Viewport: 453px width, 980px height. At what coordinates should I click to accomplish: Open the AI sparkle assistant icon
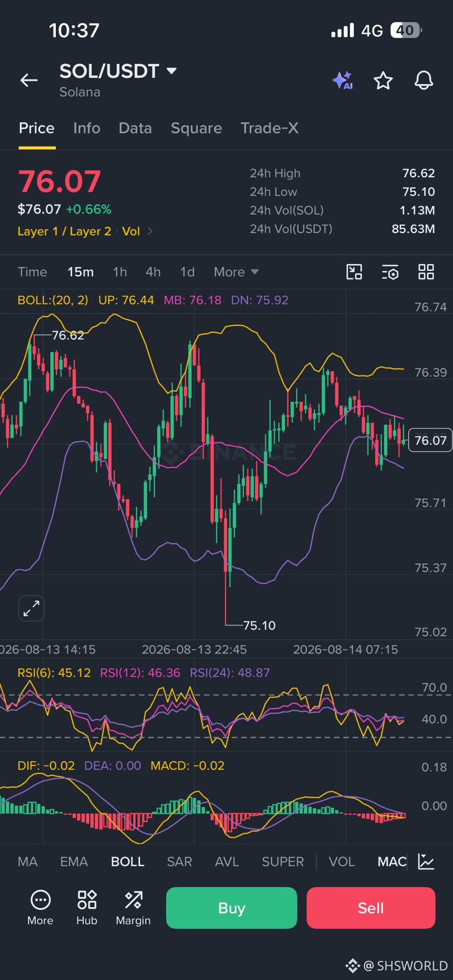[x=342, y=80]
